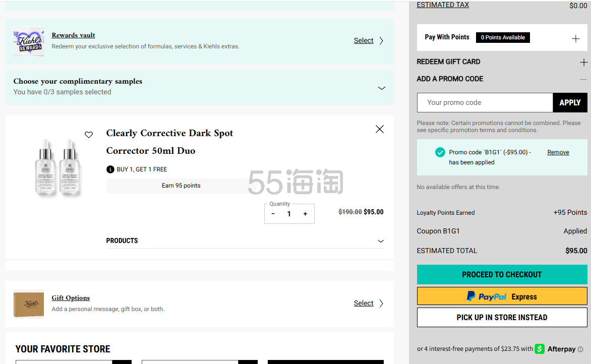The image size is (591, 364).
Task: Expand the complimentary samples chooser
Action: 381,88
